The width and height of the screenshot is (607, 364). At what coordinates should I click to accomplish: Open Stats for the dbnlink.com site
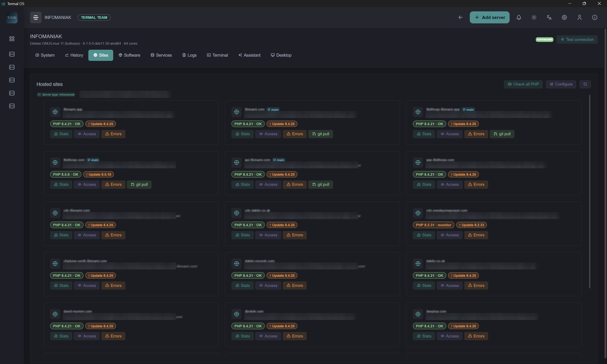[x=242, y=336]
